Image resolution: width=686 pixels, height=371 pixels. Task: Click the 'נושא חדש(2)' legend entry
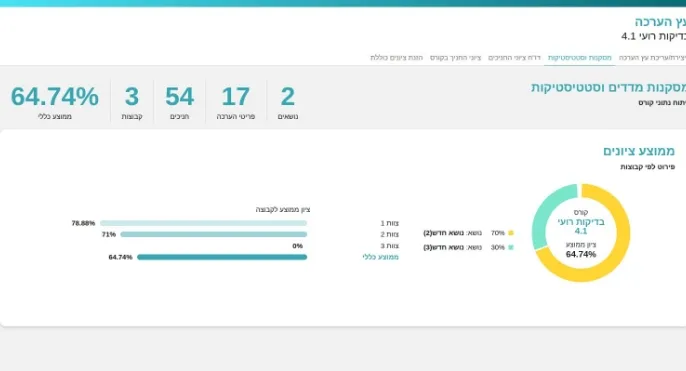point(452,233)
